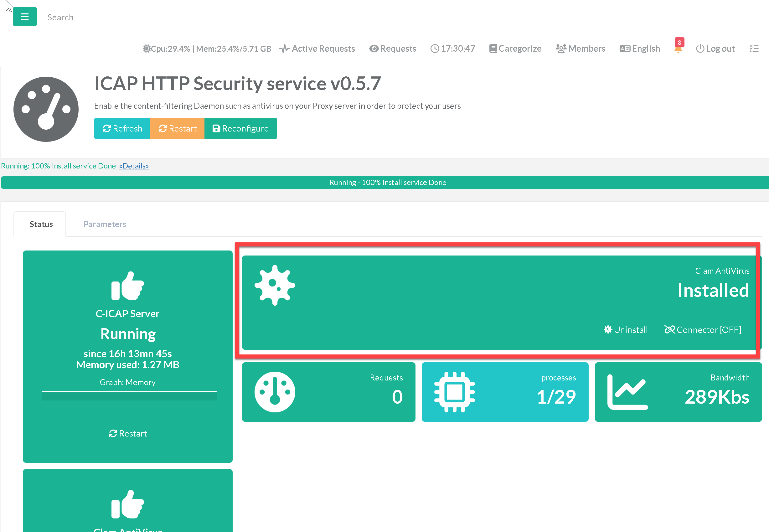
Task: Expand install progress via Details link
Action: (x=134, y=166)
